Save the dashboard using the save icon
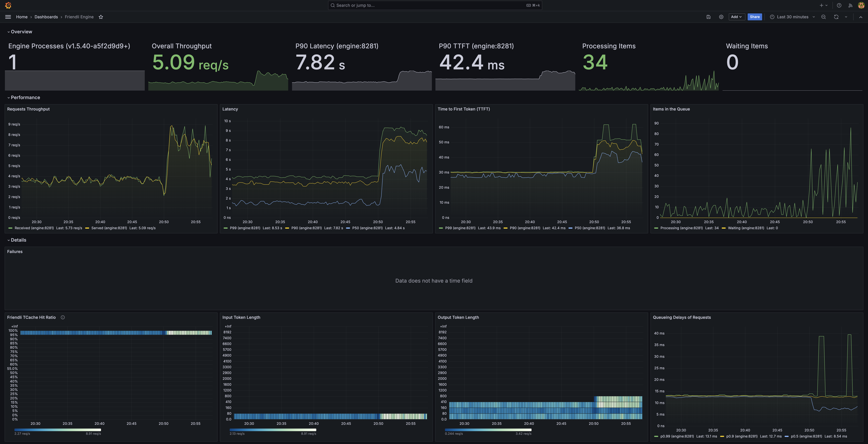868x444 pixels. tap(708, 17)
